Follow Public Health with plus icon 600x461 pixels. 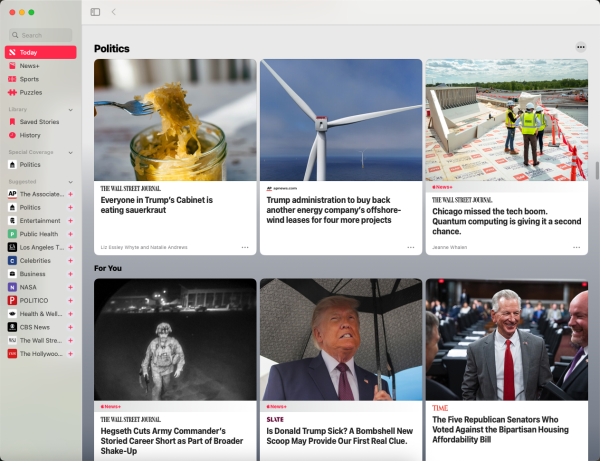(x=70, y=234)
